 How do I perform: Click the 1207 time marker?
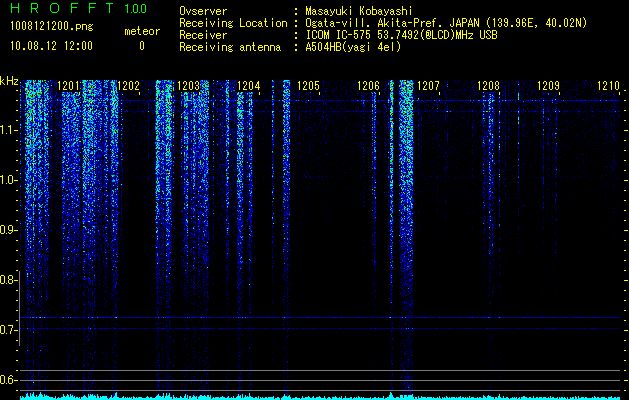coord(428,86)
